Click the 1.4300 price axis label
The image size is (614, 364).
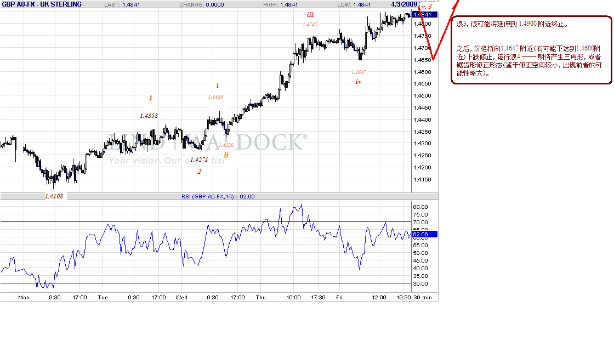click(422, 144)
